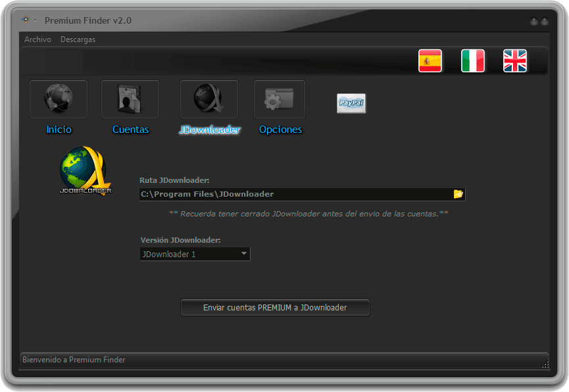Browse for JDownloader folder using folder icon
Screen dimensions: 569x392
tap(458, 194)
